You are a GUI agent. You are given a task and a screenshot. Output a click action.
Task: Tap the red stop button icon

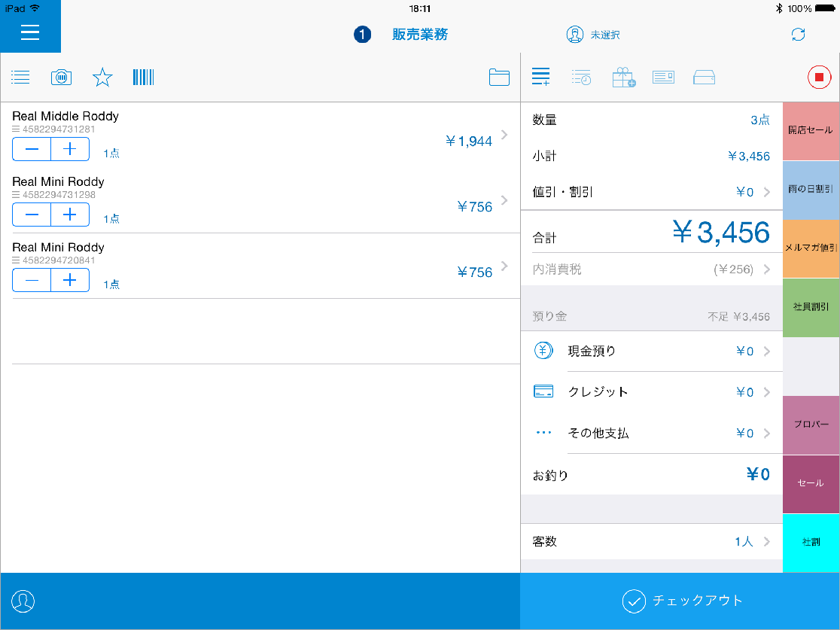click(x=819, y=77)
